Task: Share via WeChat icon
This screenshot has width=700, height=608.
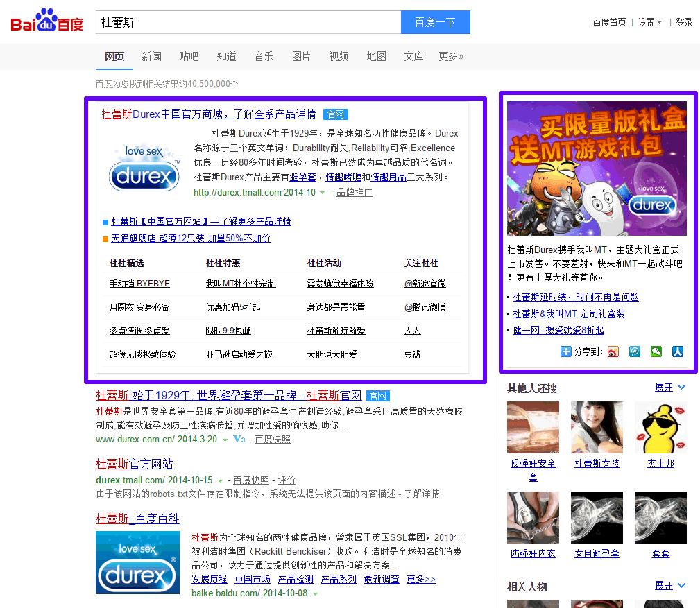Action: point(656,351)
